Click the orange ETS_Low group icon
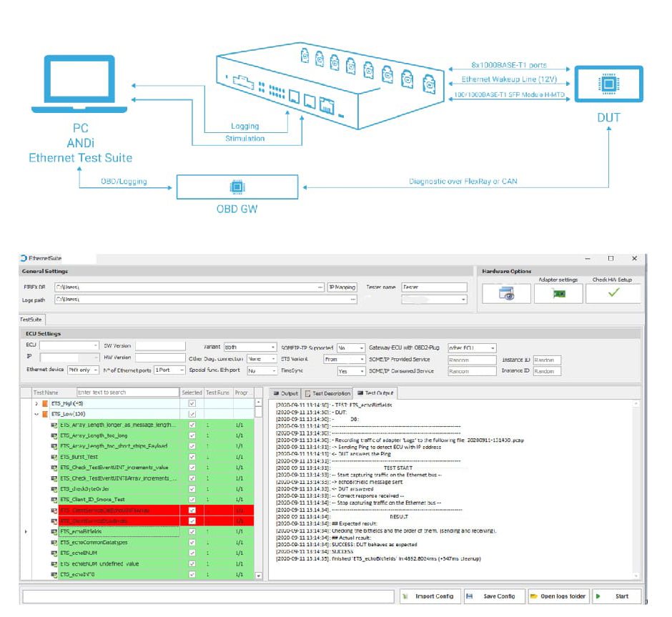The width and height of the screenshot is (672, 617). point(44,415)
